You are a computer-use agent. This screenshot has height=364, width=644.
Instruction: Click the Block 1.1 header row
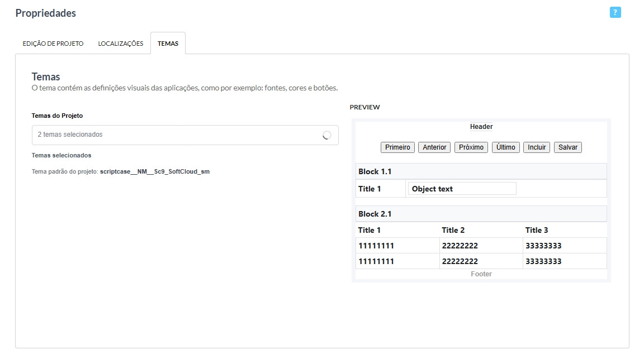pyautogui.click(x=481, y=171)
